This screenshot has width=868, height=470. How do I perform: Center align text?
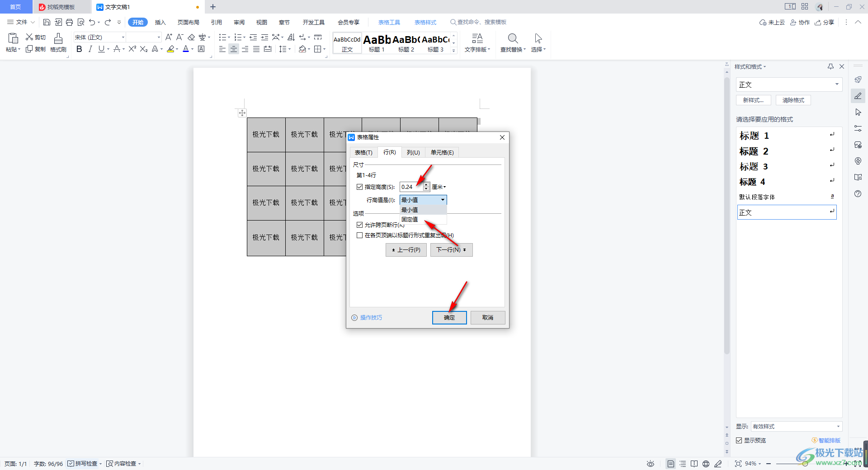pos(233,49)
